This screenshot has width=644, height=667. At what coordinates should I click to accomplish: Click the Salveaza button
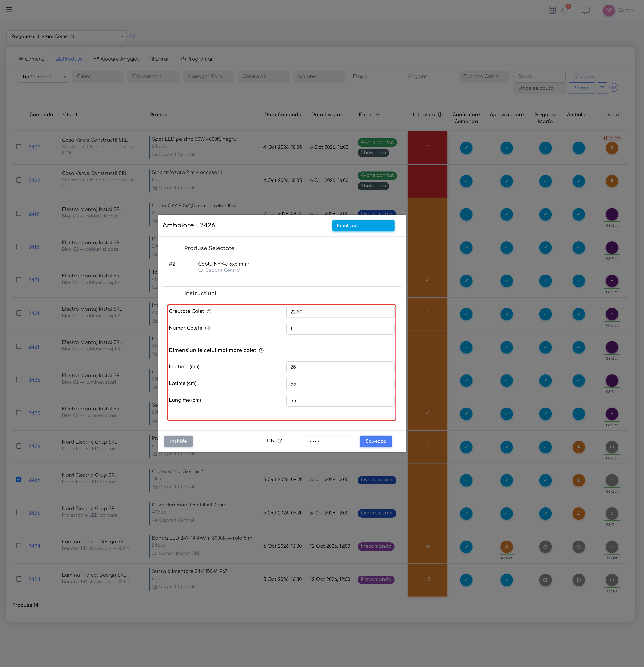[x=375, y=441]
